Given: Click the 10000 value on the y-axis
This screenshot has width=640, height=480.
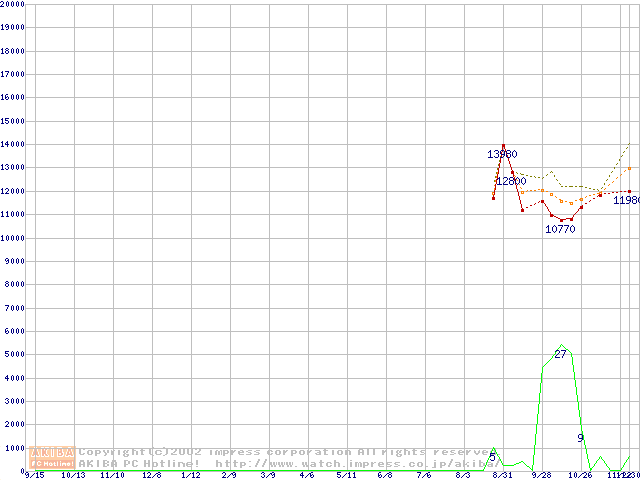Looking at the screenshot, I should (x=13, y=238).
